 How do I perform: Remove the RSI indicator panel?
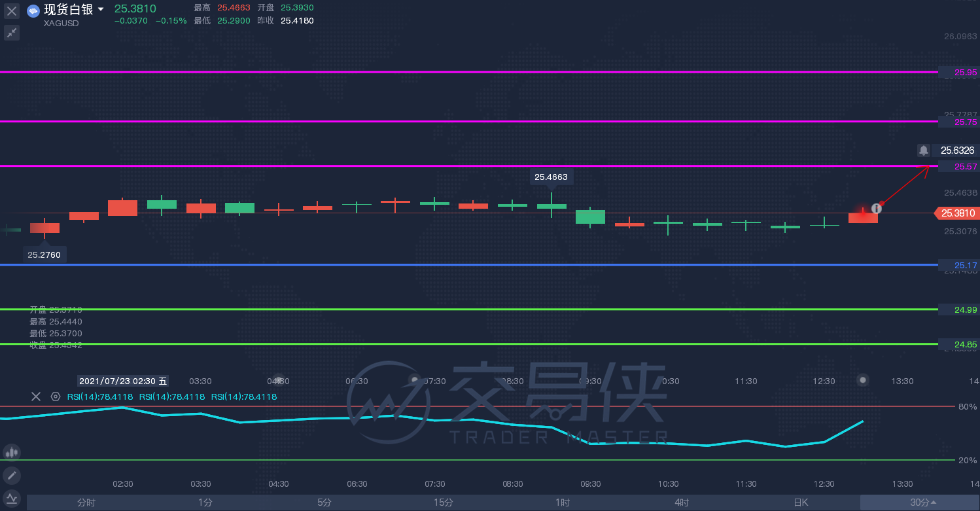click(x=36, y=396)
